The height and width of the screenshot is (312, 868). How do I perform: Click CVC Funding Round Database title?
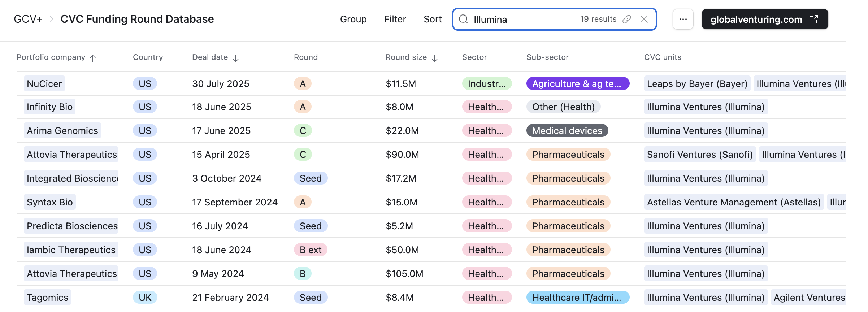(x=137, y=19)
